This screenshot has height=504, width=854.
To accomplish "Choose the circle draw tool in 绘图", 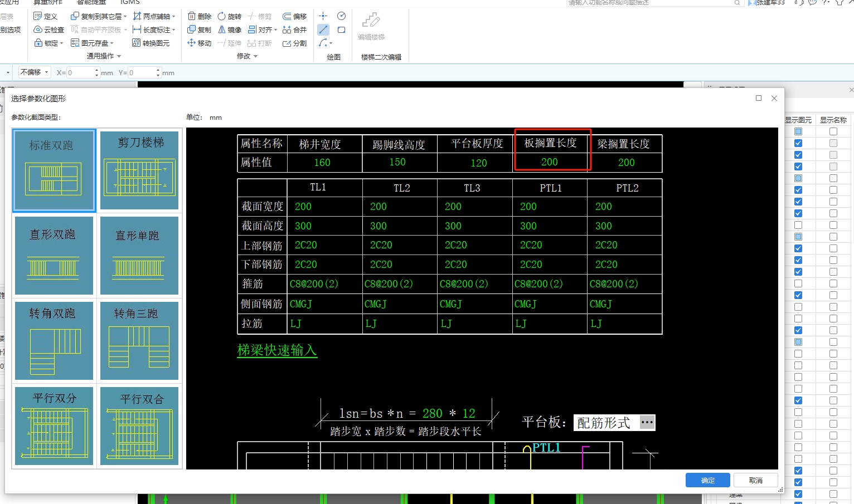I will coord(342,16).
